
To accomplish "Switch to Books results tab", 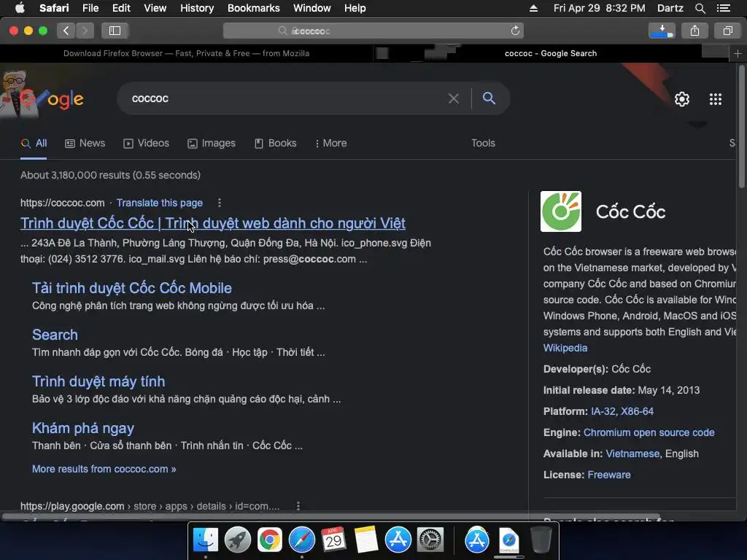I will (275, 144).
